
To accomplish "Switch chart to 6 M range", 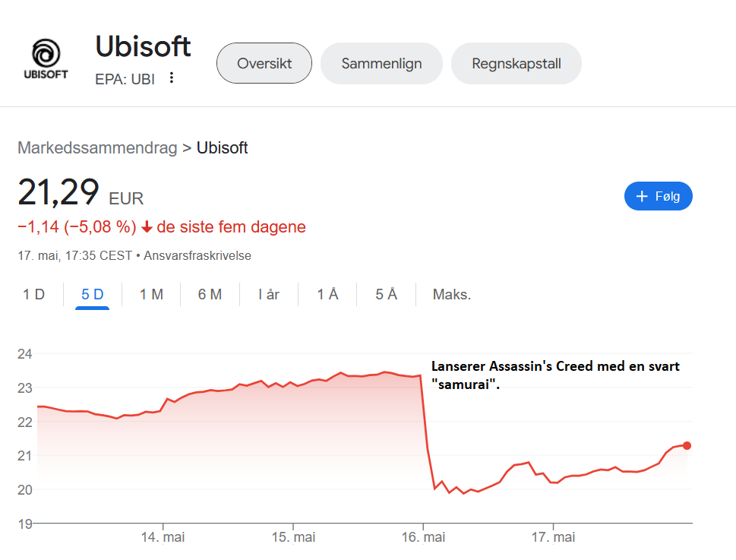I will click(210, 294).
